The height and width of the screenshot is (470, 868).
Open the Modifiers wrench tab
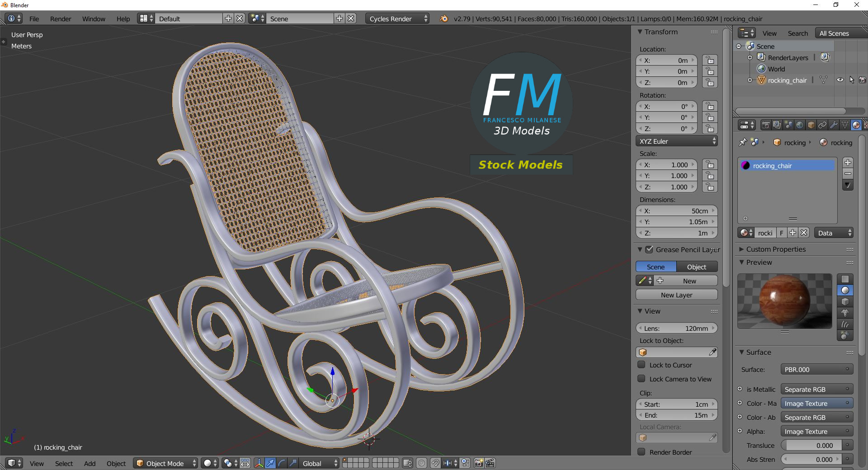tap(834, 125)
